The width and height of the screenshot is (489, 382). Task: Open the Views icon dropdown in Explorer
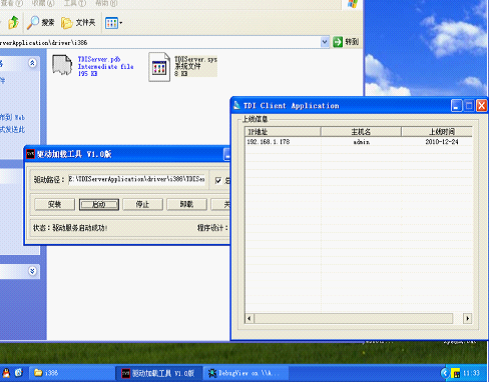click(x=113, y=23)
